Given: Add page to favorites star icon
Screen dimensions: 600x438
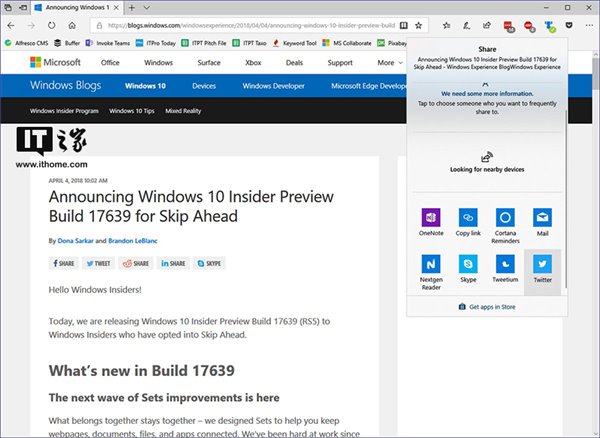Looking at the screenshot, I should (x=419, y=26).
